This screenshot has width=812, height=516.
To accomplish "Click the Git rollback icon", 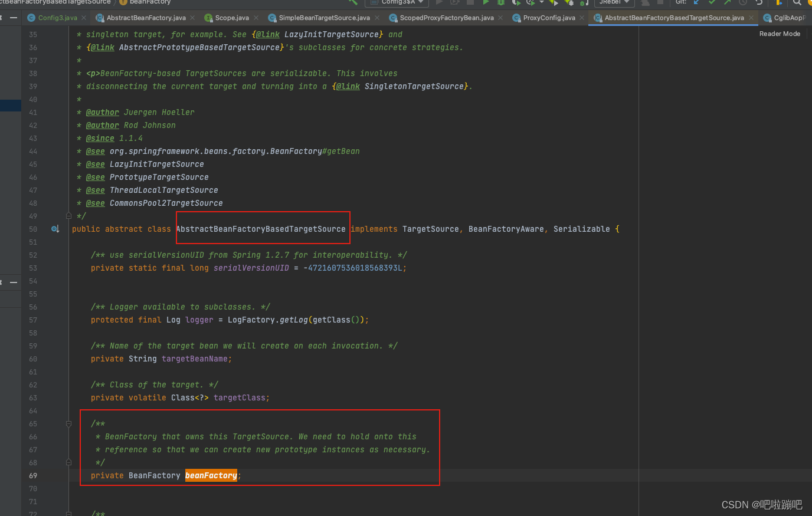I will coord(759,2).
